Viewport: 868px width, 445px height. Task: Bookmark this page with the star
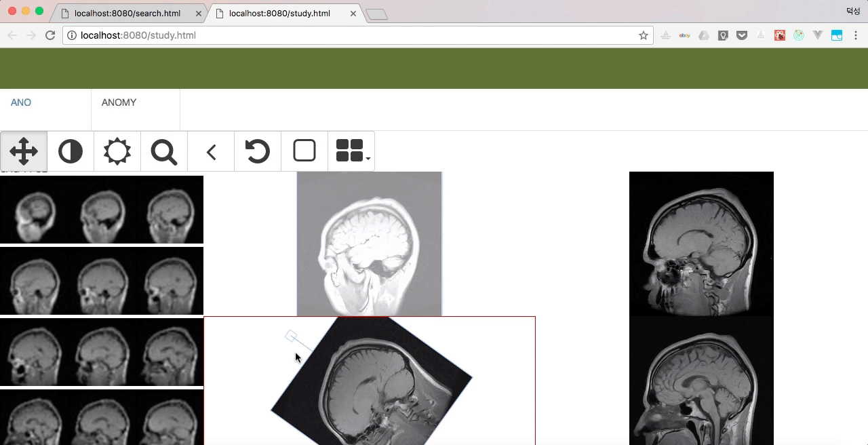(644, 35)
